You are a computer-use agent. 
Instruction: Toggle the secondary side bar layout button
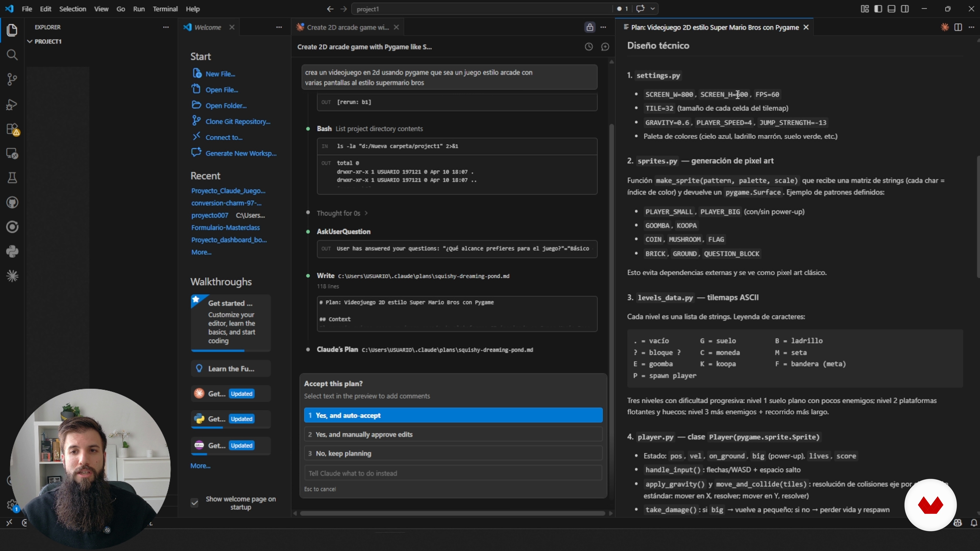click(x=905, y=9)
